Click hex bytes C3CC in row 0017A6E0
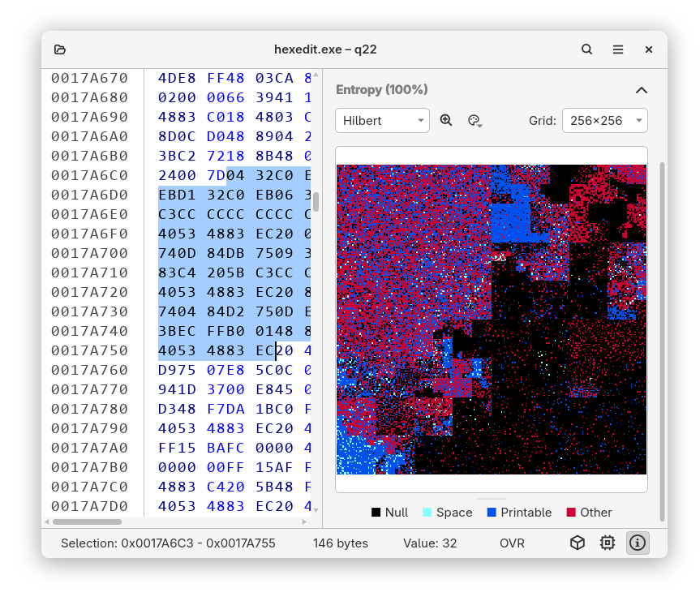The image size is (700, 601). pos(177,214)
